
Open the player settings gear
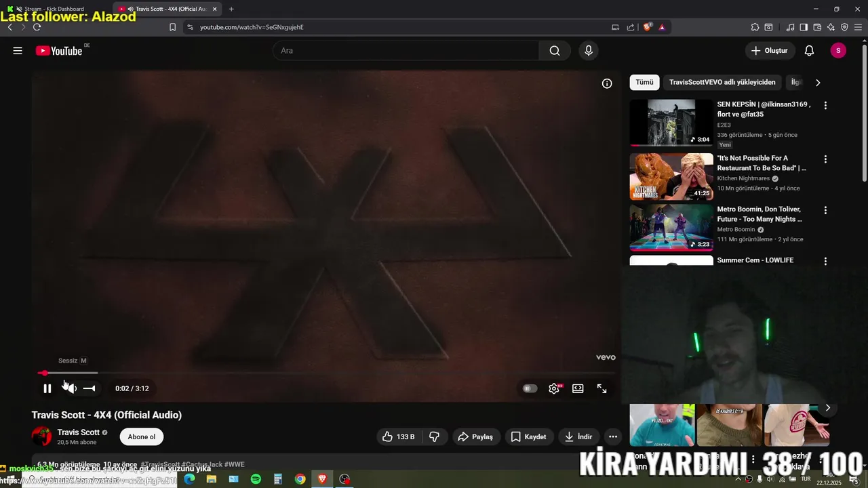(x=554, y=388)
